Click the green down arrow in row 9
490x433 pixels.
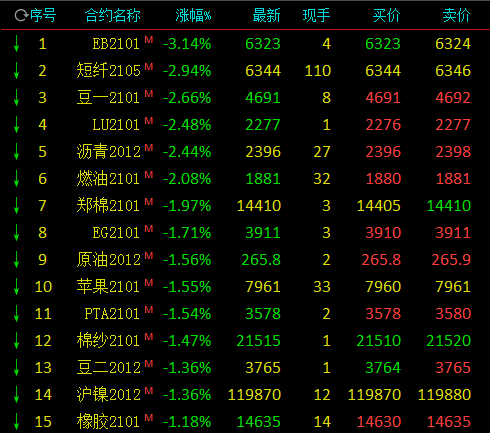pos(16,260)
